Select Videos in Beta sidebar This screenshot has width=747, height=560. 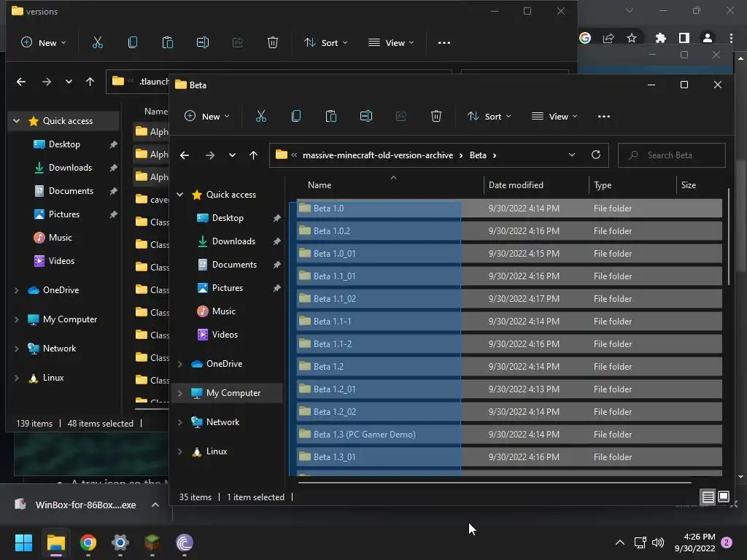(225, 334)
